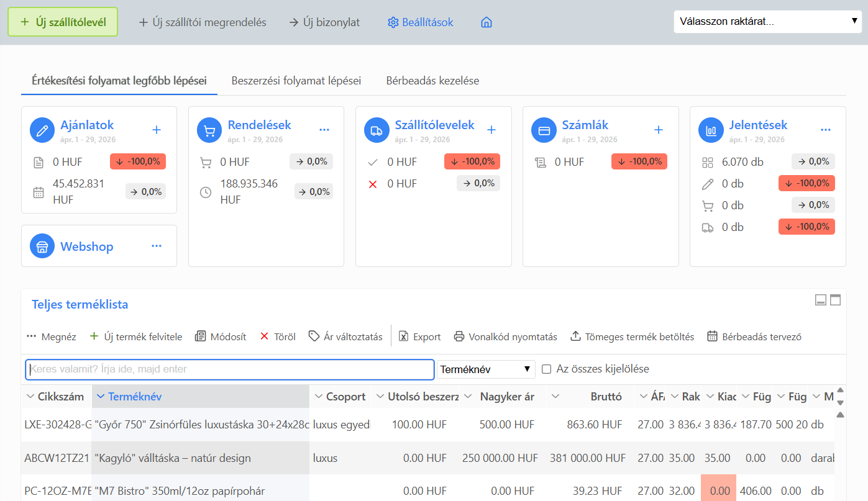Click the home icon in top bar
The height and width of the screenshot is (501, 868).
[487, 22]
